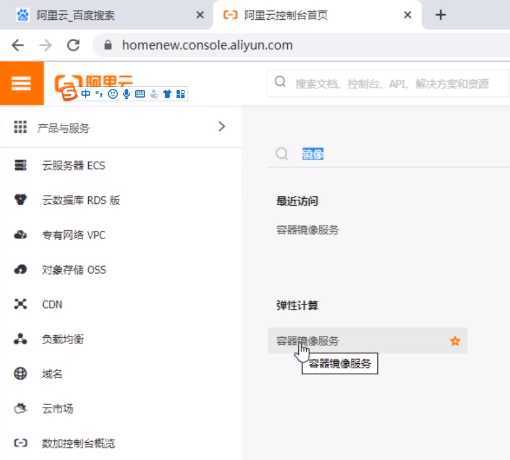The height and width of the screenshot is (460, 510).
Task: Click the 最近访问 heading
Action: coord(297,201)
